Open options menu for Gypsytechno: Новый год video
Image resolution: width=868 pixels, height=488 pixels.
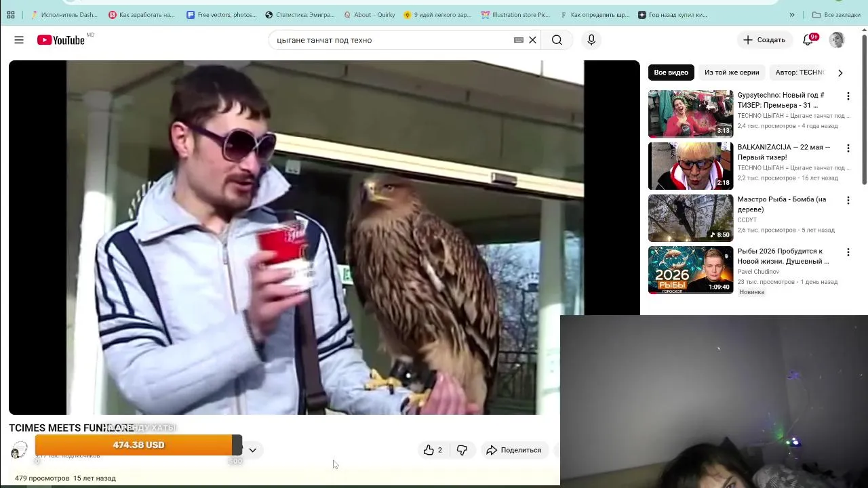848,96
